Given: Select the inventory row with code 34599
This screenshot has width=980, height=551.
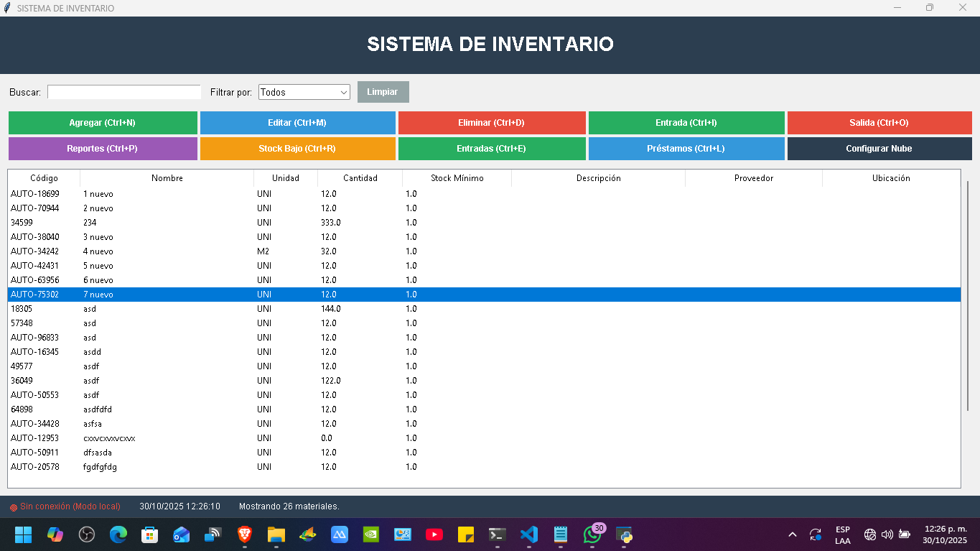Looking at the screenshot, I should click(215, 223).
